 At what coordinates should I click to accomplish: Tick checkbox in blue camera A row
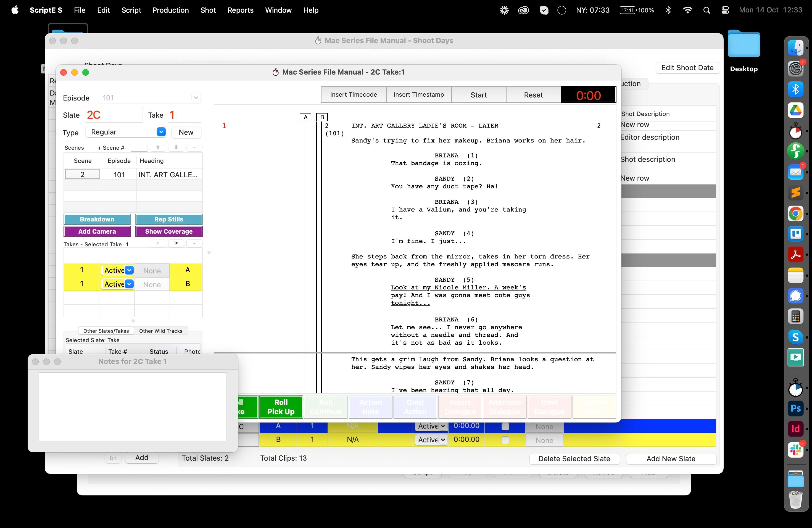coord(505,426)
